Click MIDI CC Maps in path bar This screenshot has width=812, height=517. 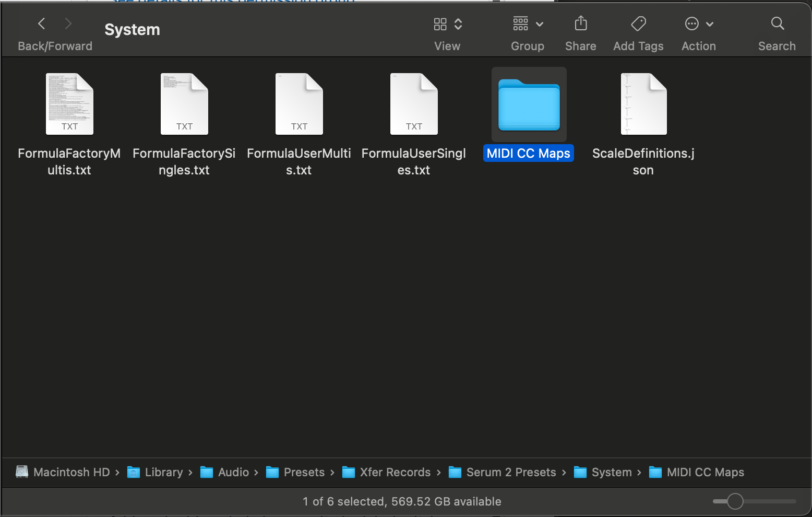click(x=697, y=472)
